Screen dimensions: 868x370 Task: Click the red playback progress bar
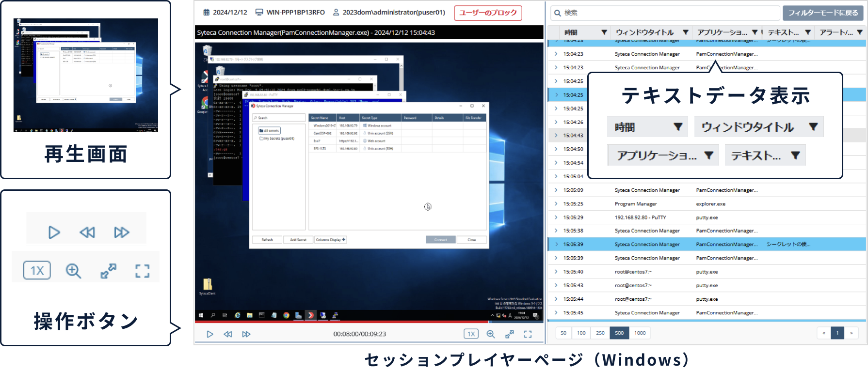(342, 322)
